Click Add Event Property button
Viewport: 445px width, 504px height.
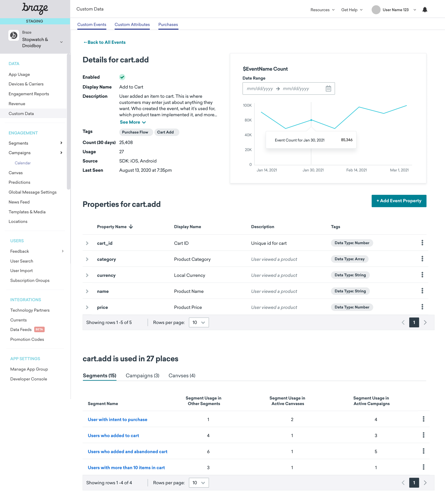(399, 201)
